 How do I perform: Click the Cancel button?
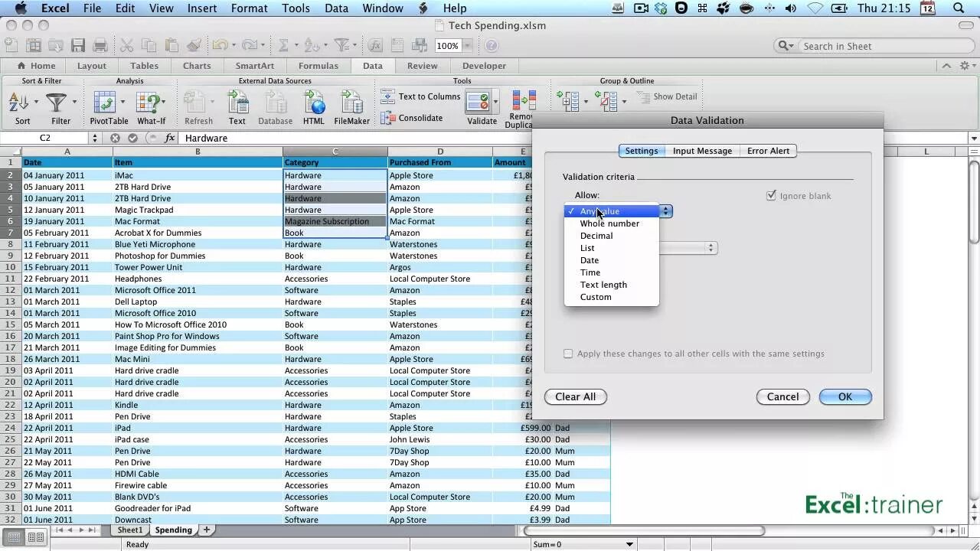[782, 396]
